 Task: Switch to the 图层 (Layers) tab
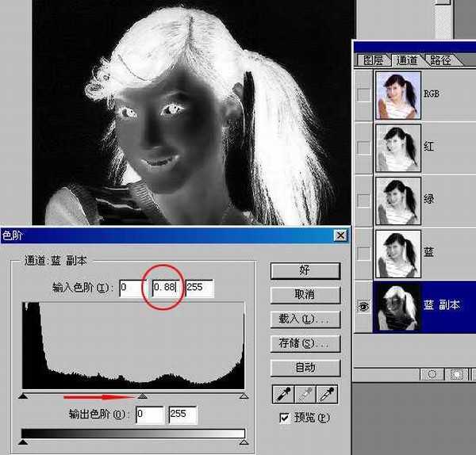(x=373, y=60)
